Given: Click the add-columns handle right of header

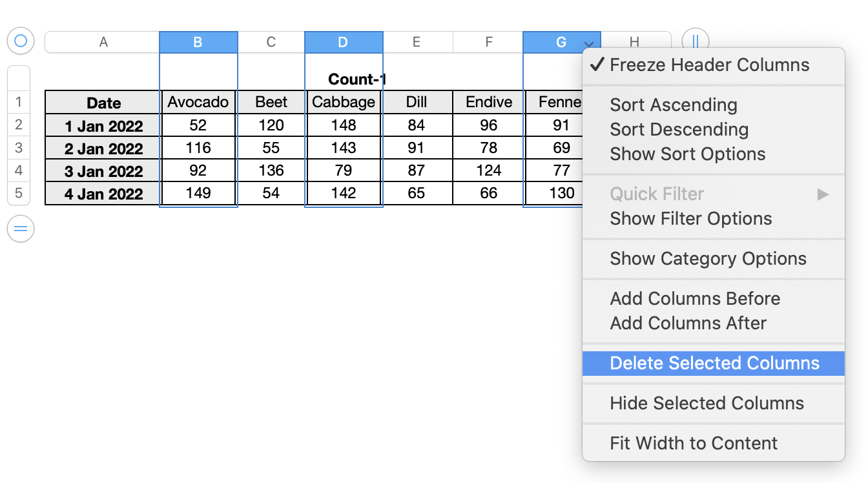Looking at the screenshot, I should click(x=696, y=41).
